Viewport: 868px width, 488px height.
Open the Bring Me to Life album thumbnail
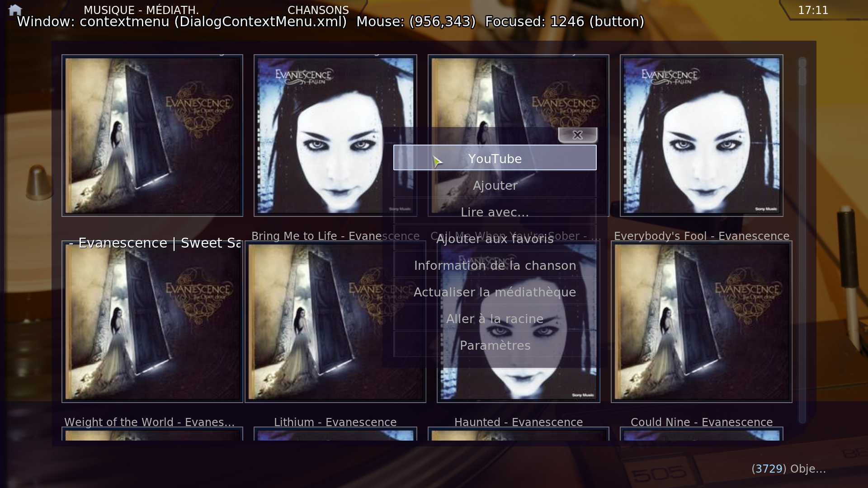[335, 136]
